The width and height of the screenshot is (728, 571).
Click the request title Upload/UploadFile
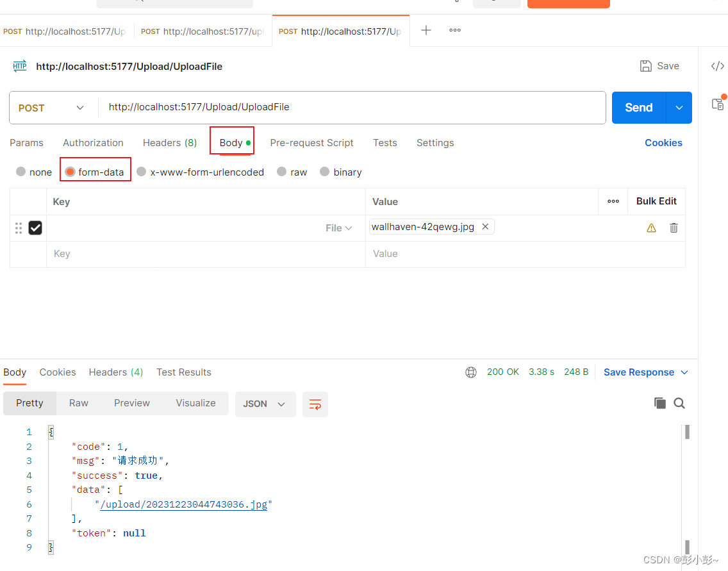129,67
